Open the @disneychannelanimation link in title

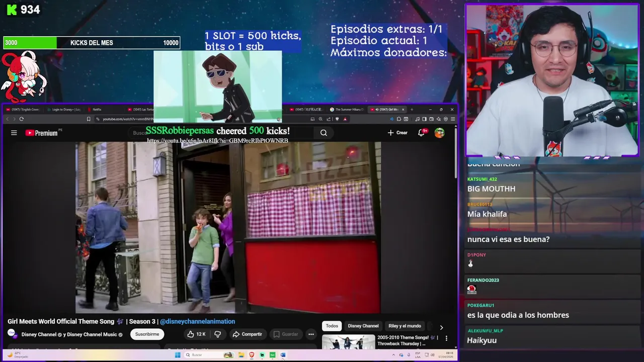coord(197,321)
